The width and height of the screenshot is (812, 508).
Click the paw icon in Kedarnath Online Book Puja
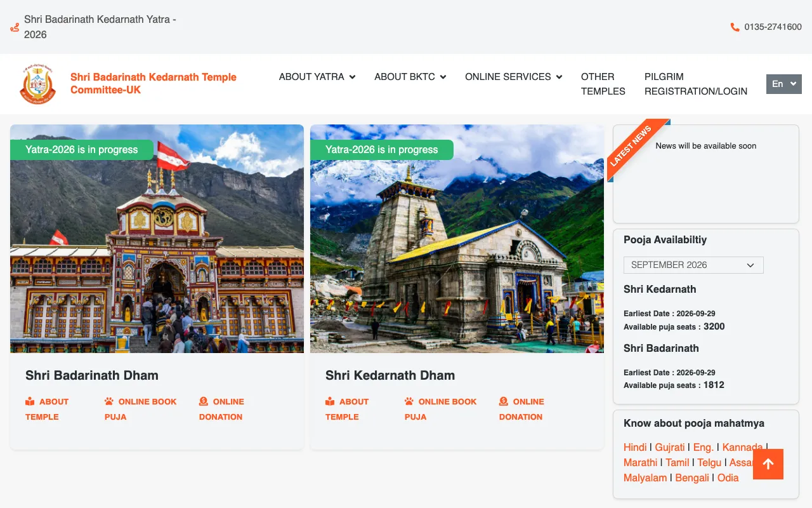click(x=409, y=401)
